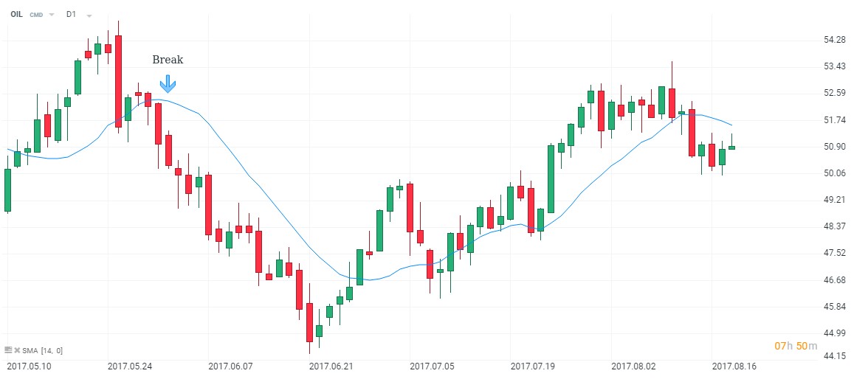Click the 54.28 price axis label
Image resolution: width=868 pixels, height=379 pixels.
836,39
